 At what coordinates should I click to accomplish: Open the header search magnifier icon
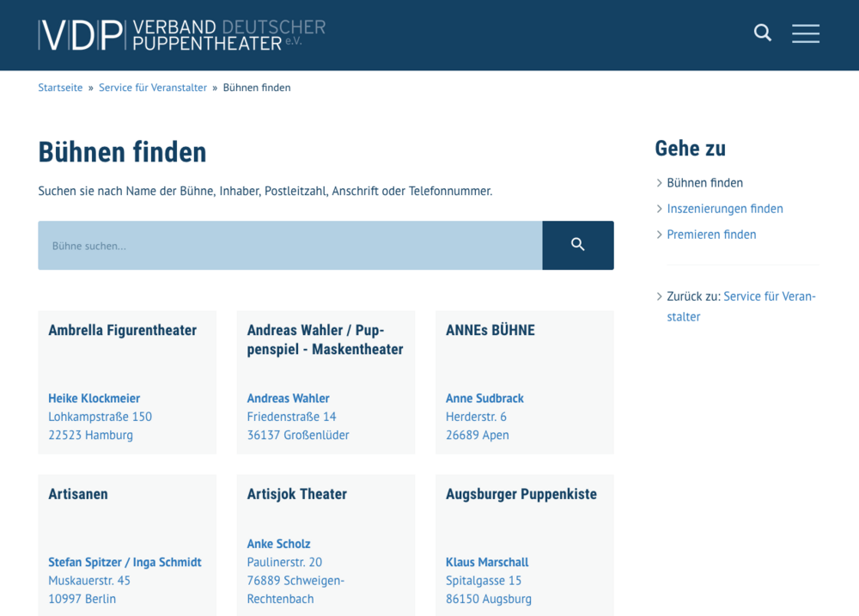pos(763,33)
